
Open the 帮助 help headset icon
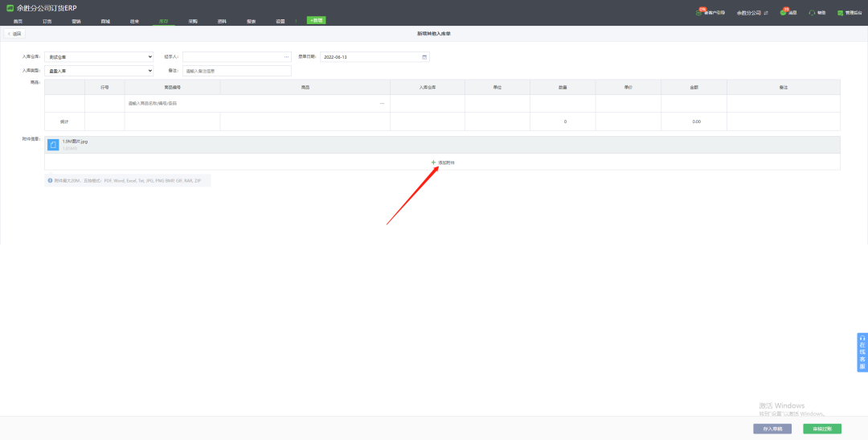tap(812, 13)
